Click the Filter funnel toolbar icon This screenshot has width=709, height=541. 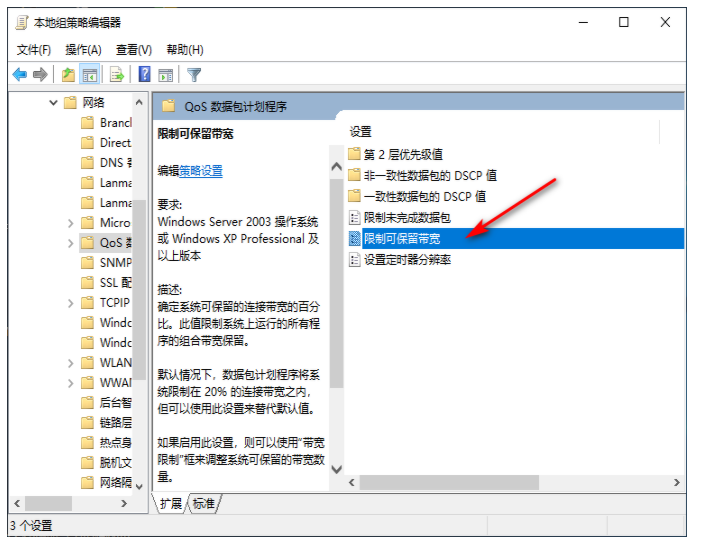(x=194, y=75)
